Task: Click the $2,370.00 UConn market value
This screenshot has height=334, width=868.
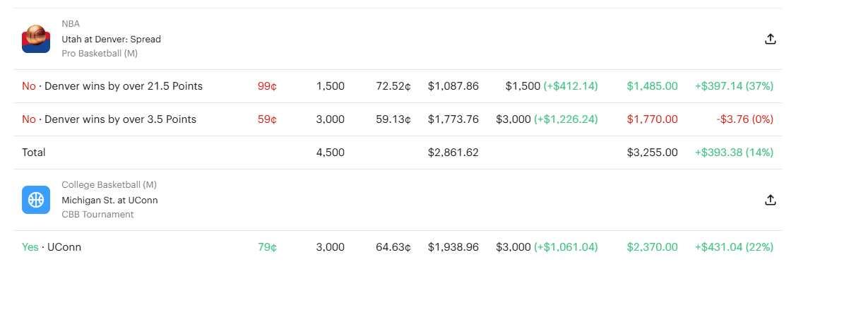Action: click(x=652, y=247)
